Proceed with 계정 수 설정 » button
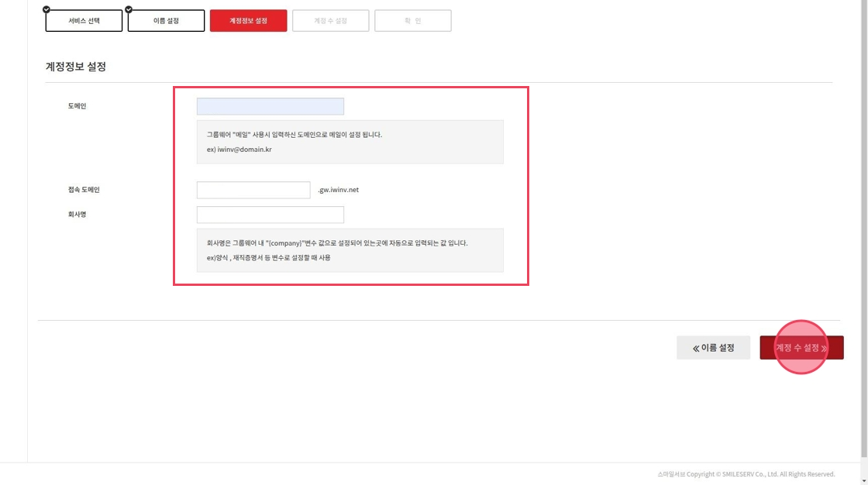Viewport: 868px width, 485px height. click(801, 348)
